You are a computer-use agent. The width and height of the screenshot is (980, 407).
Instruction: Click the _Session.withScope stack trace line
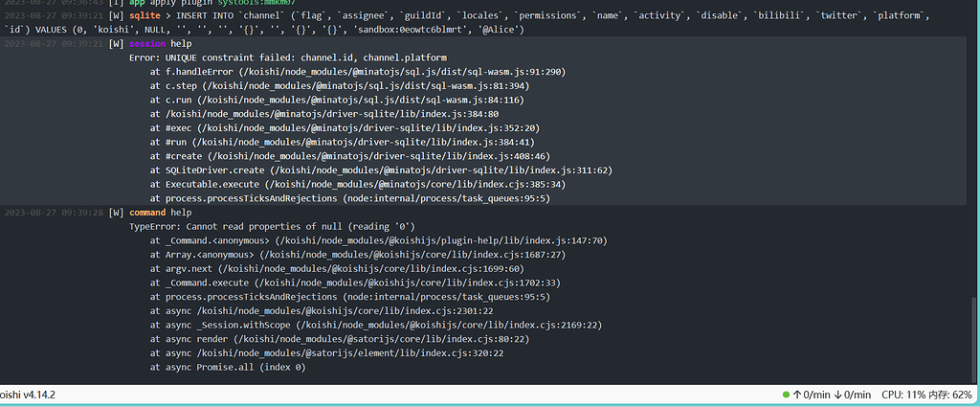[376, 325]
